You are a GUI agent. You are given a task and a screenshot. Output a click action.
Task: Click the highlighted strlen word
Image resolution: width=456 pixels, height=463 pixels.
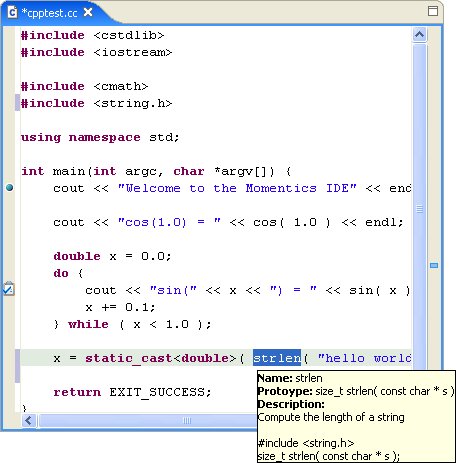click(277, 358)
